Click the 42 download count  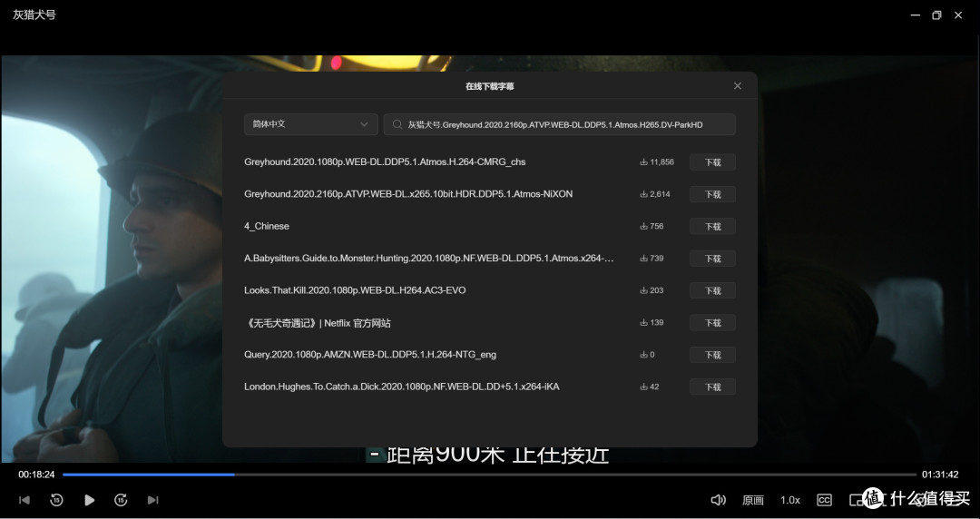coord(650,387)
